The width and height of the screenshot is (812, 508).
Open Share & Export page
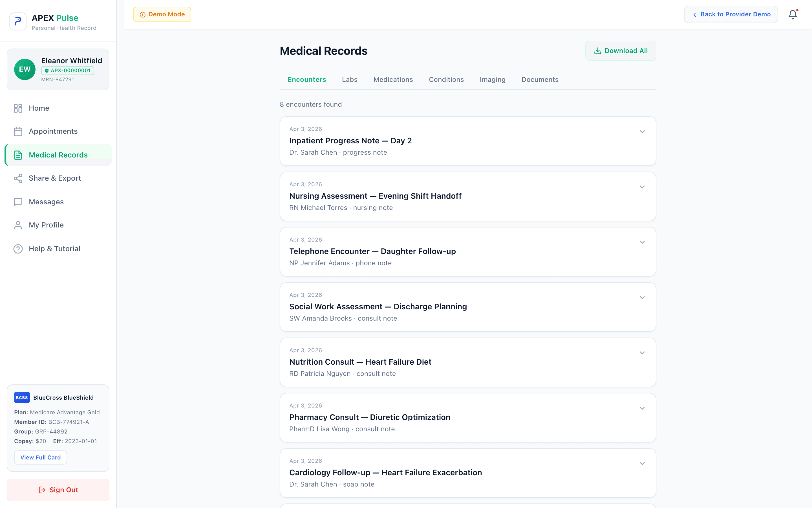(x=58, y=178)
